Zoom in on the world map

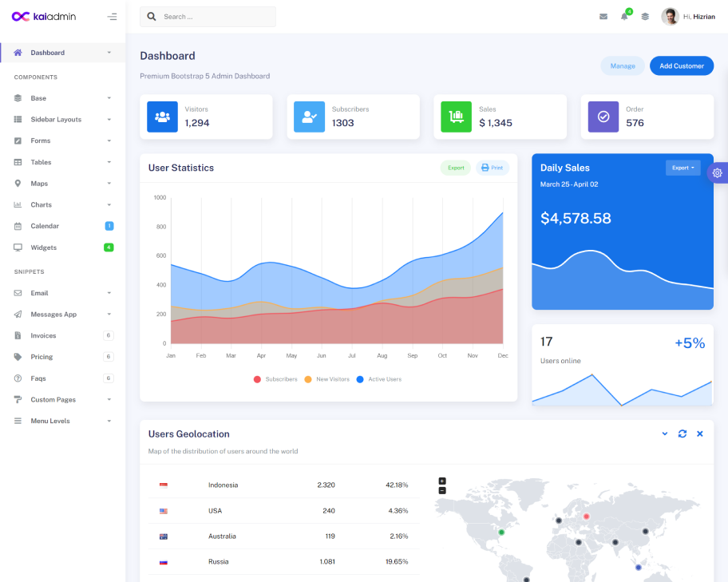pos(442,481)
